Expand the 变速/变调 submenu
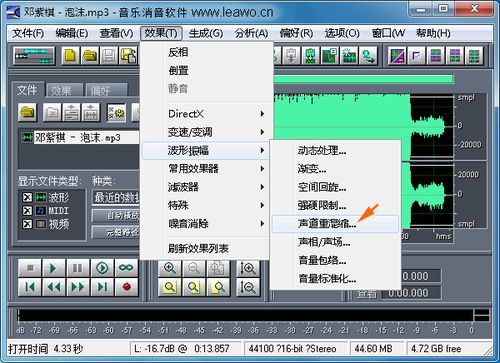The width and height of the screenshot is (500, 363). [x=204, y=132]
